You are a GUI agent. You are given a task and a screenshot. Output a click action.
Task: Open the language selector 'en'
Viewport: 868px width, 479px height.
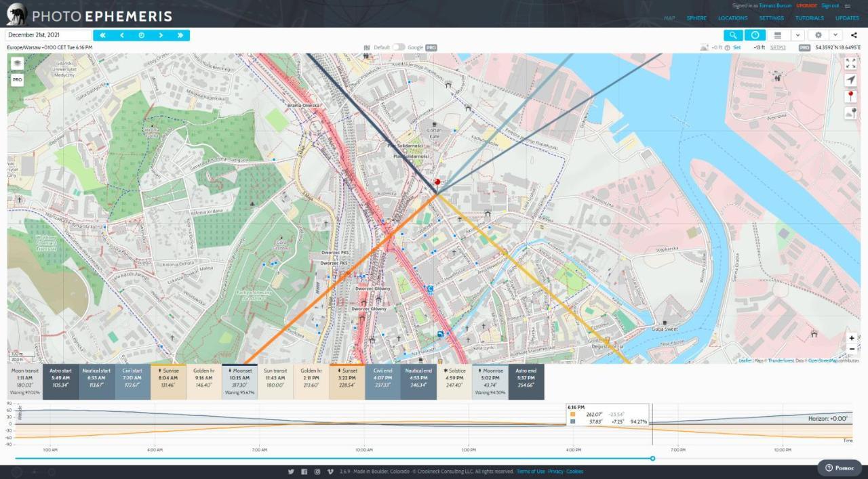click(x=848, y=6)
